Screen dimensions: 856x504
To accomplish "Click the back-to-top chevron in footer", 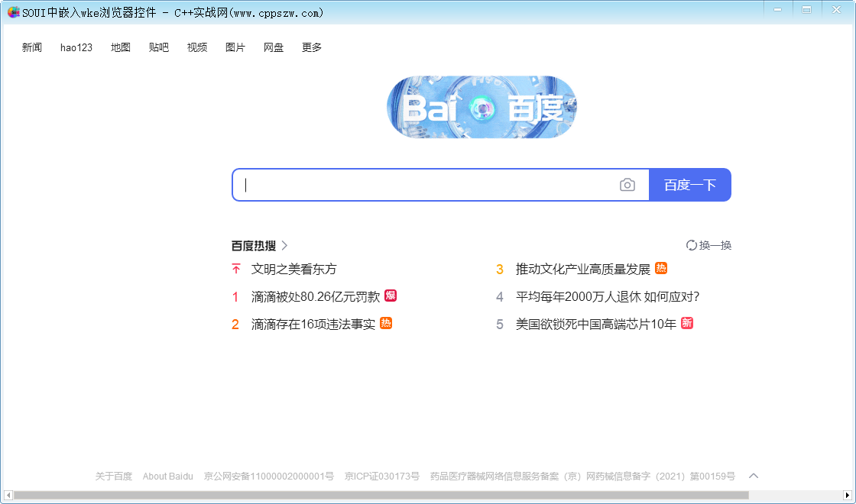I will [x=754, y=476].
